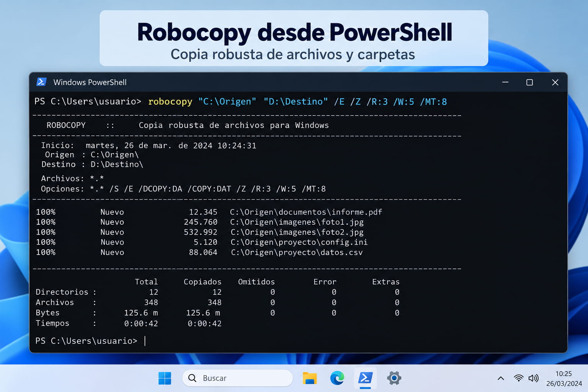Click the informe.pdf file path line
The image size is (588, 392).
click(x=306, y=212)
